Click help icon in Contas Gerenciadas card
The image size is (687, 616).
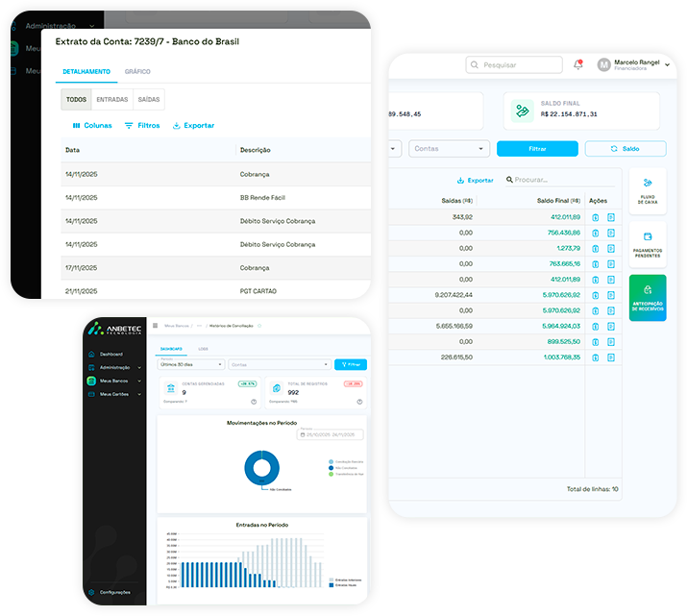pos(254,402)
